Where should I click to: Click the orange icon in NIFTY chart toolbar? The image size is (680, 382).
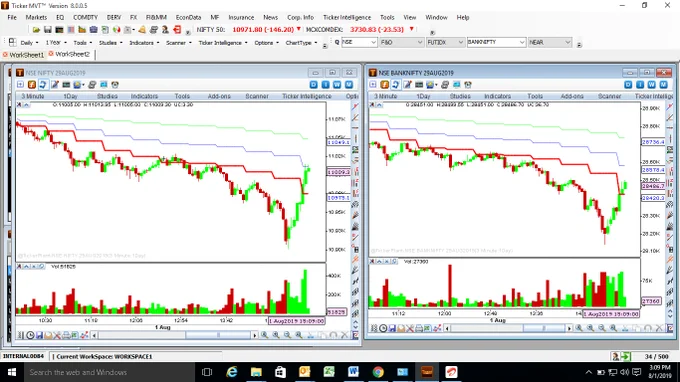(32, 85)
